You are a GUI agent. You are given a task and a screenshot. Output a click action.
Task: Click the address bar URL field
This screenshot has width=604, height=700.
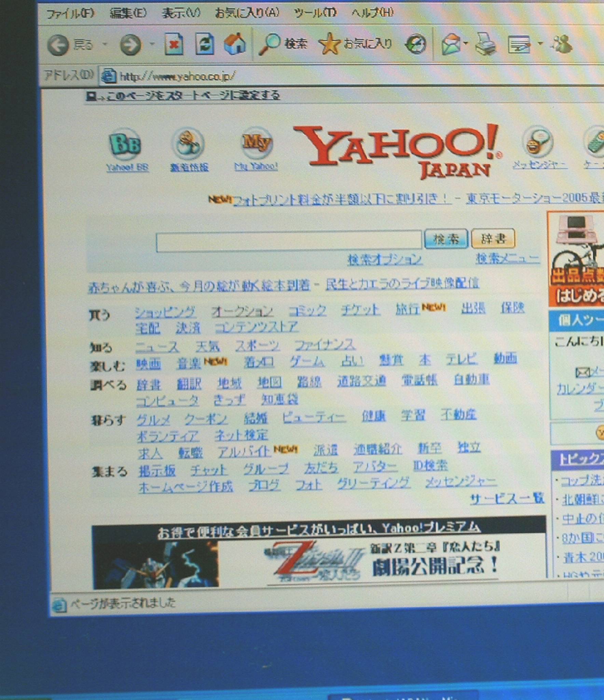click(352, 76)
